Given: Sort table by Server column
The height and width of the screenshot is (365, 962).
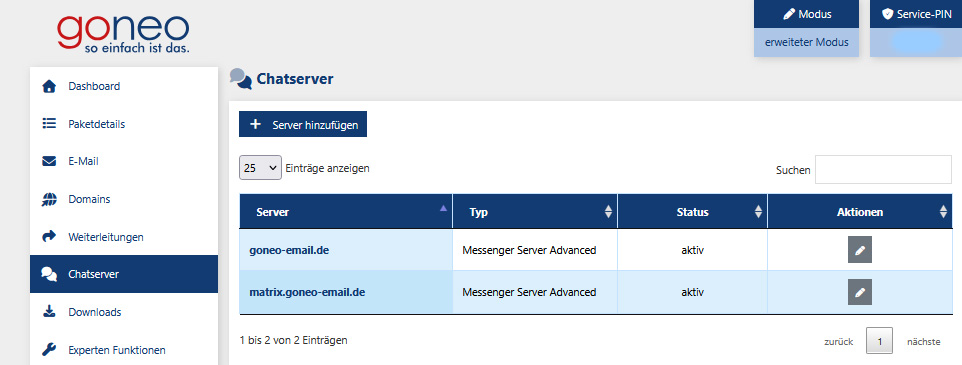Looking at the screenshot, I should [346, 212].
